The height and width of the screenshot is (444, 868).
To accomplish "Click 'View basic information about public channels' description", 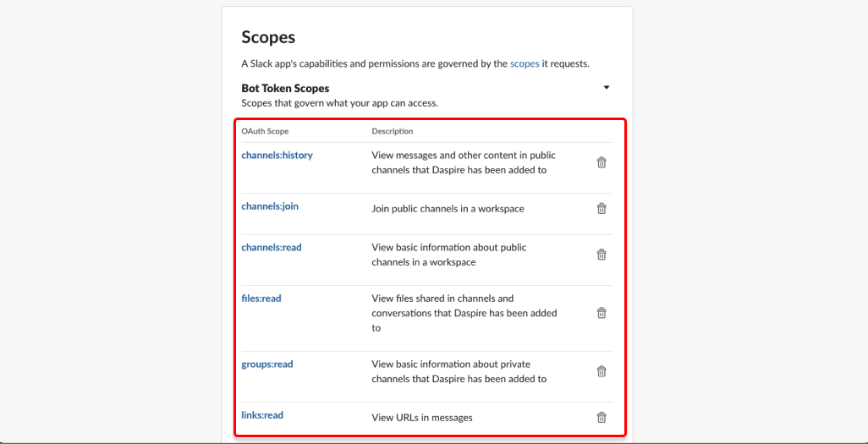I will click(449, 255).
